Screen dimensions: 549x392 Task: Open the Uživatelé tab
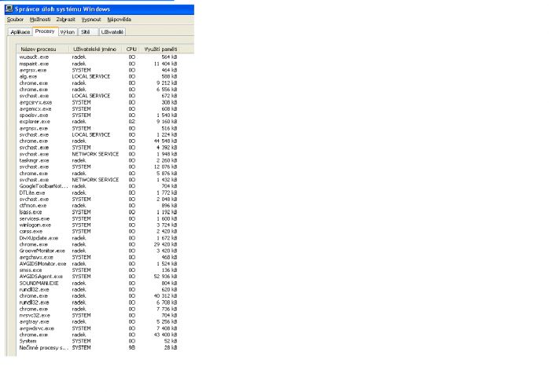tap(112, 32)
